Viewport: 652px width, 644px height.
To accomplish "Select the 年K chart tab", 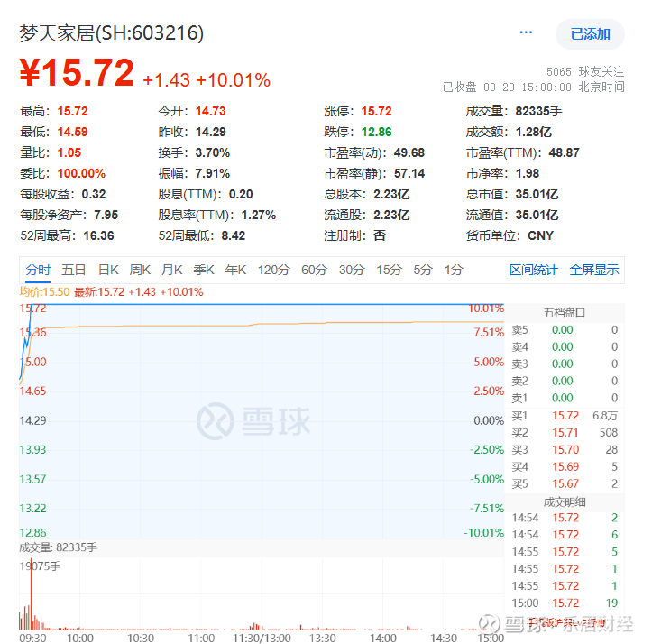I will (x=235, y=270).
